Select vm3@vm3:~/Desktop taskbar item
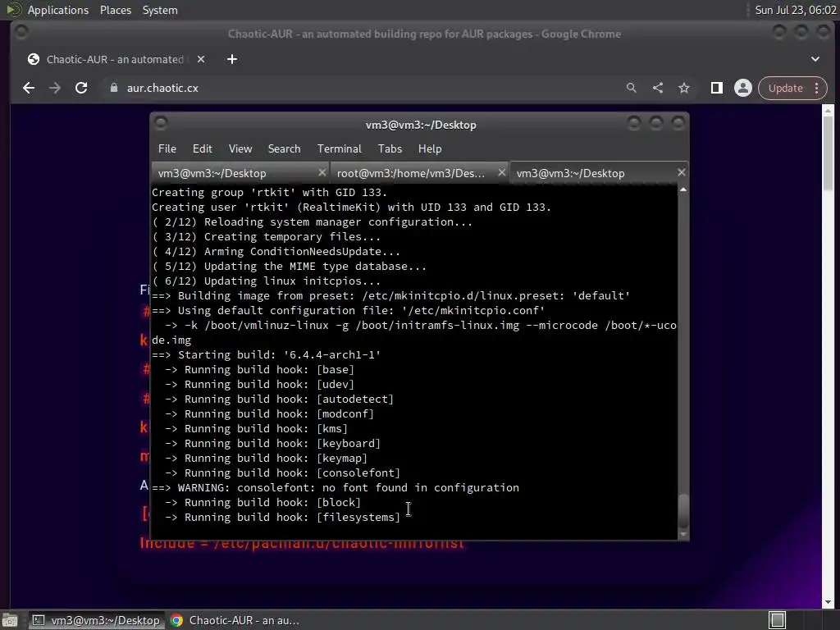Screen dimensions: 840x630 [x=96, y=620]
